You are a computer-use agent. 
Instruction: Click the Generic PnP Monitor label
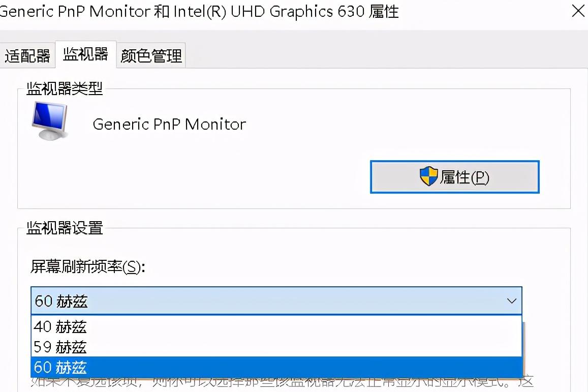coord(169,124)
